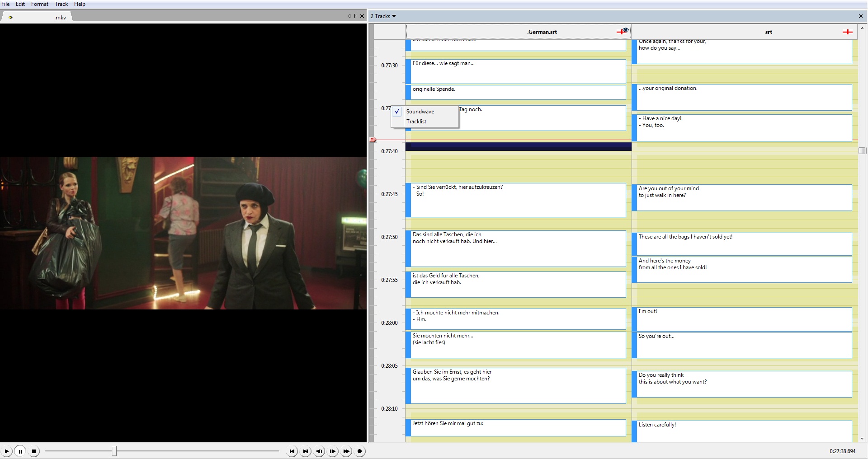Viewport: 868px width, 459px height.
Task: Click the frame step forward icon
Action: [x=333, y=451]
